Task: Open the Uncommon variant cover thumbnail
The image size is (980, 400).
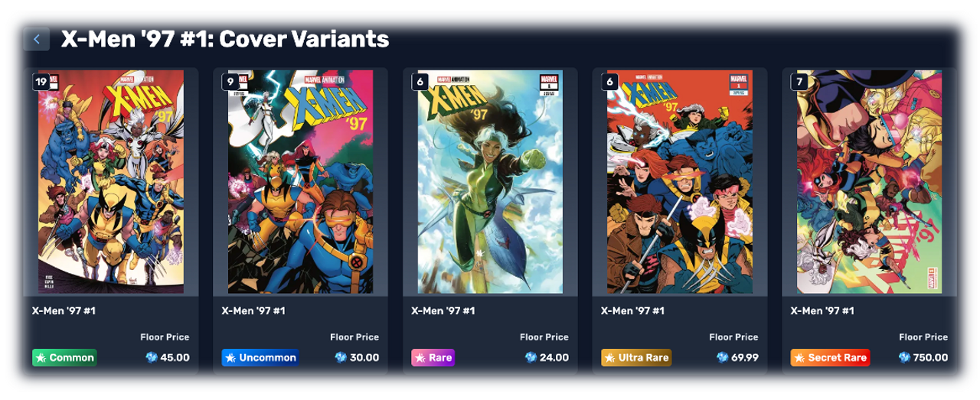Action: point(300,182)
